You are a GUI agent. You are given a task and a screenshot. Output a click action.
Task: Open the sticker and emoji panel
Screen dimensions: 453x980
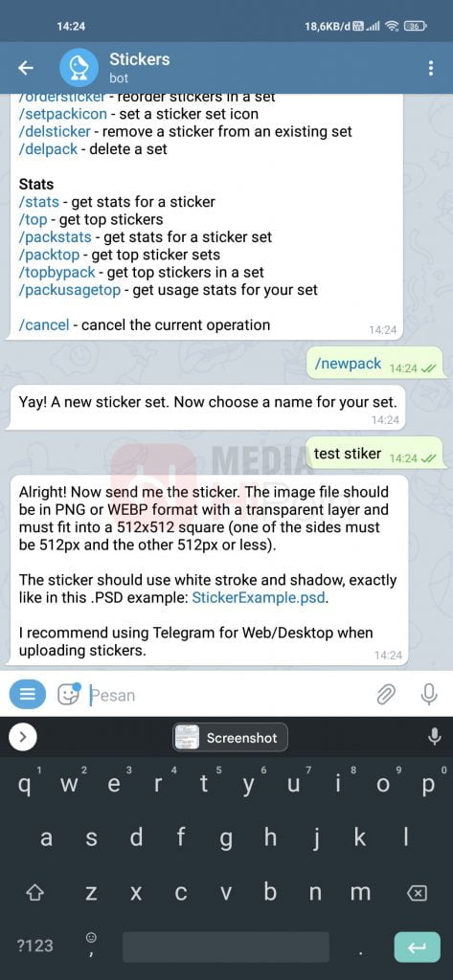(68, 695)
